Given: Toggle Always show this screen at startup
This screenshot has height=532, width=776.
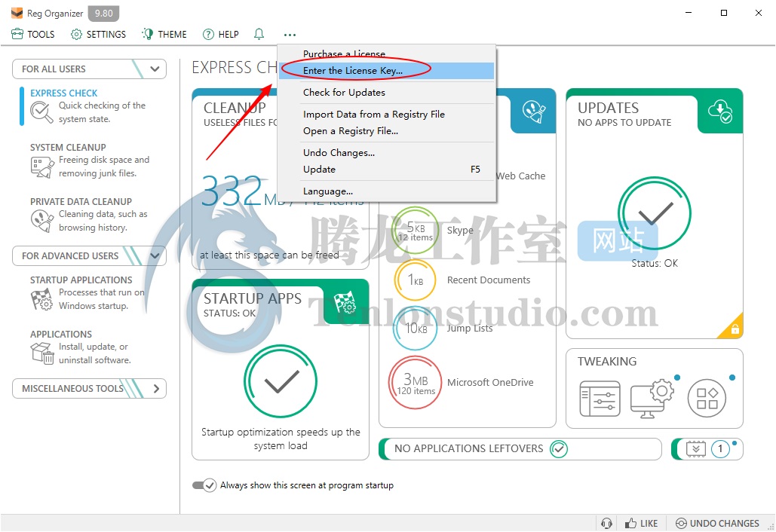Looking at the screenshot, I should pyautogui.click(x=204, y=485).
